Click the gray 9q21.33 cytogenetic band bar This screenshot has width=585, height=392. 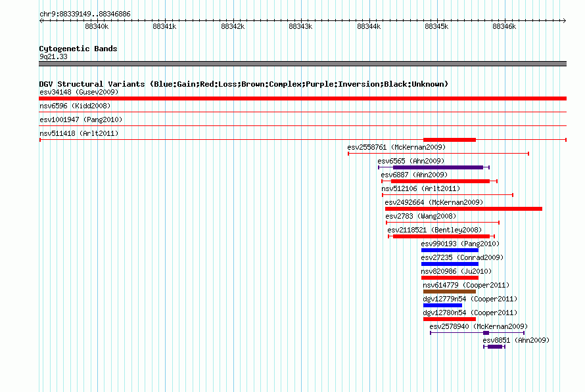302,64
